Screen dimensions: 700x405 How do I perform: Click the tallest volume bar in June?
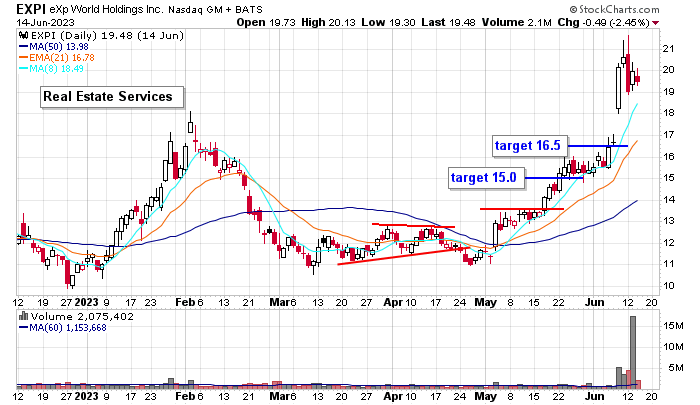tap(633, 352)
